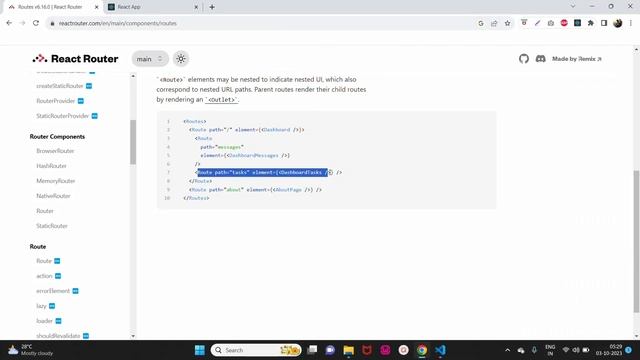This screenshot has width=640, height=360.
Task: Open the outlet link in paragraph
Action: coord(222,100)
